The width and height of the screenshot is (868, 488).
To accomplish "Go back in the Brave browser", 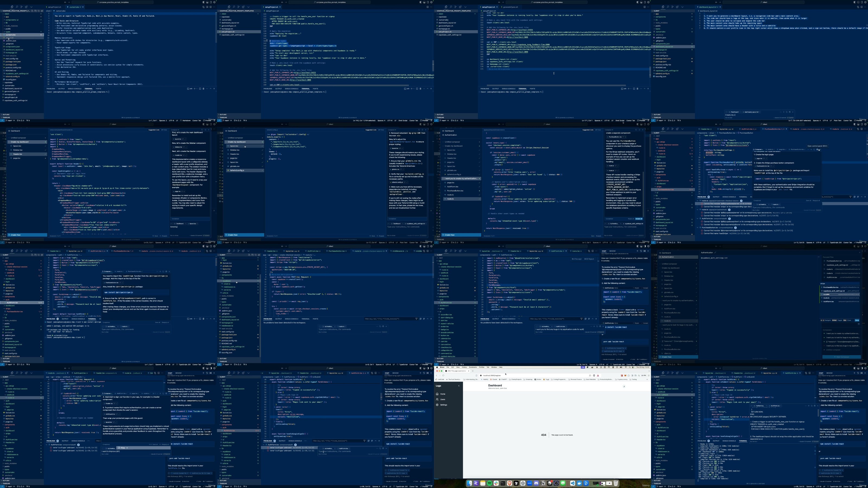I will 437,375.
